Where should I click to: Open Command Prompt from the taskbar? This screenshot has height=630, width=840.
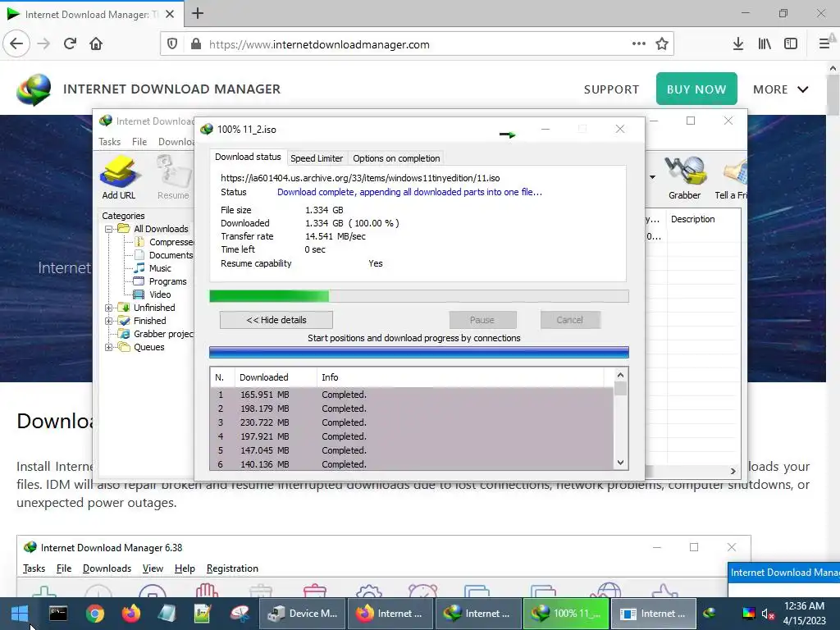(58, 613)
